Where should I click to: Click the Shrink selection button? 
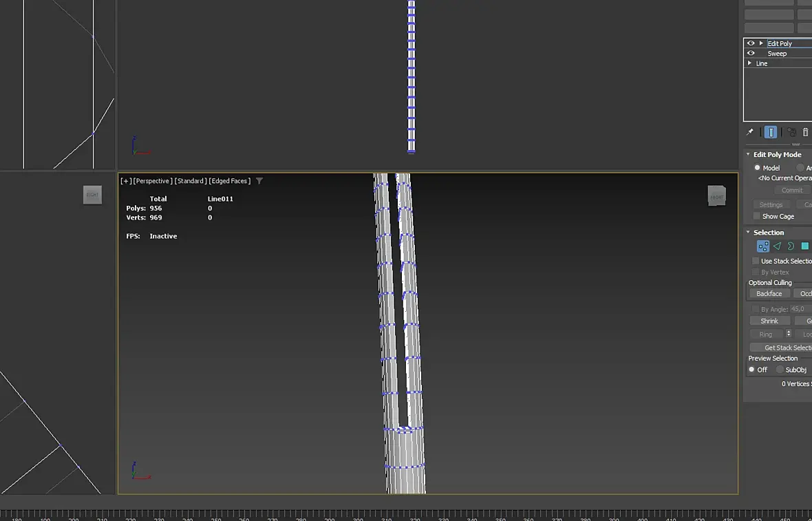tap(769, 321)
